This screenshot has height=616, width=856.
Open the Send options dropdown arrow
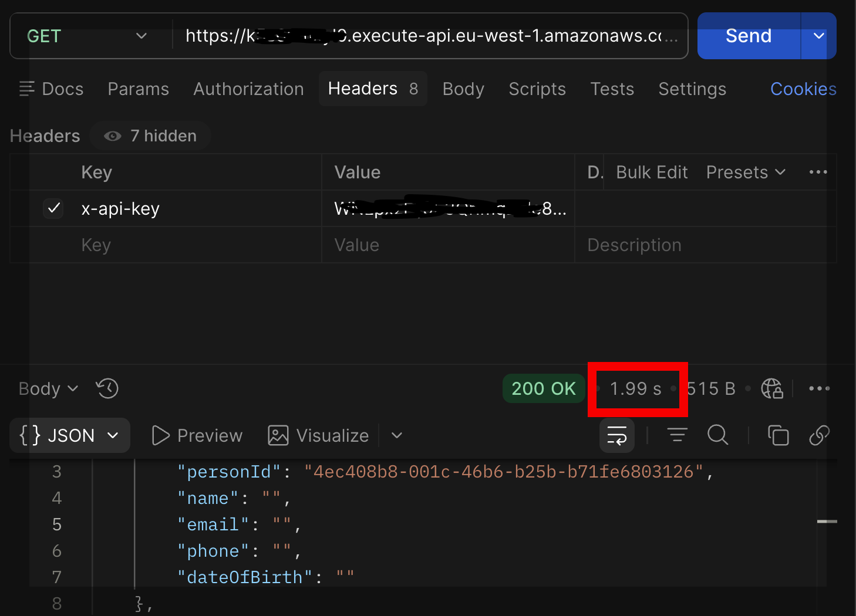click(x=819, y=36)
